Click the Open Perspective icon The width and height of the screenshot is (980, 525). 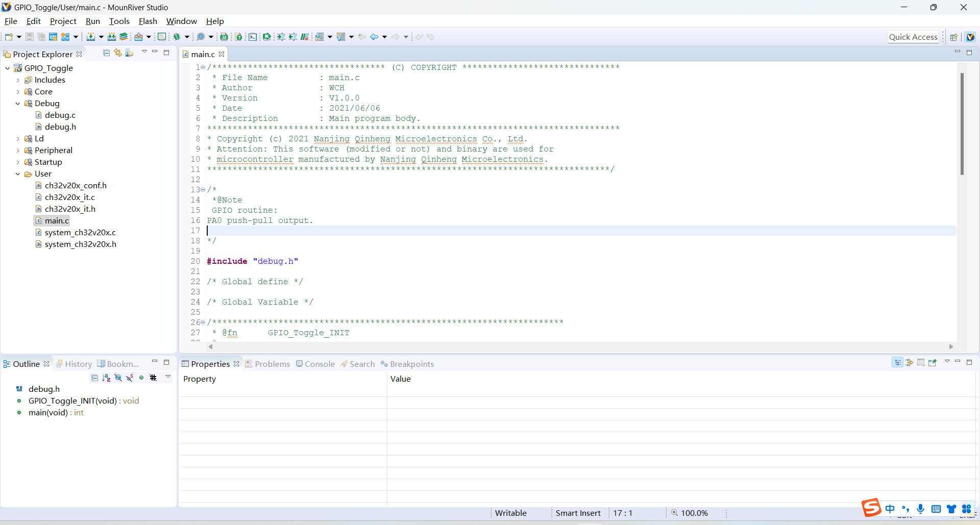[953, 37]
